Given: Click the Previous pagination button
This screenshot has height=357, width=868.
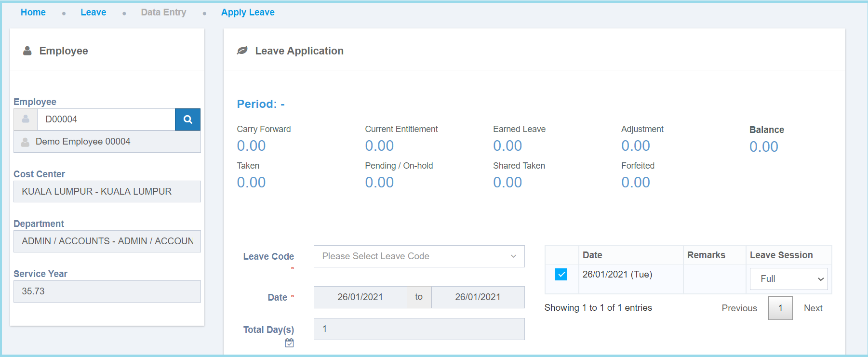Looking at the screenshot, I should 739,308.
